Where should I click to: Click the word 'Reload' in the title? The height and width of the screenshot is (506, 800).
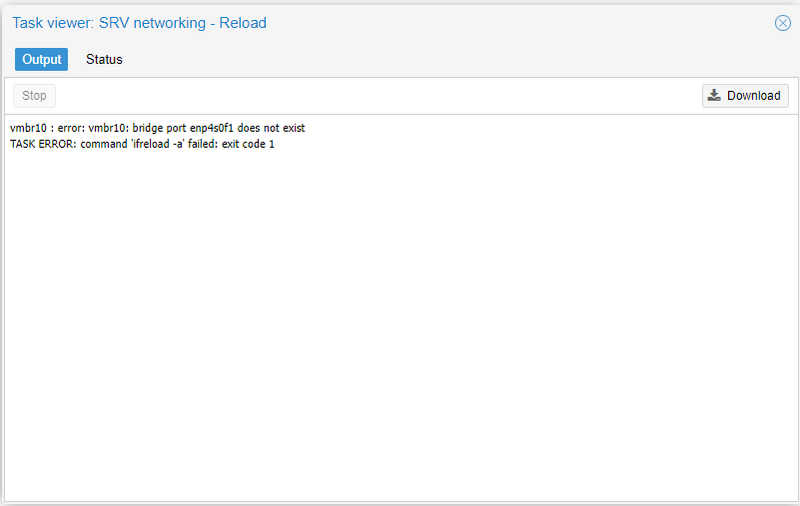point(243,22)
